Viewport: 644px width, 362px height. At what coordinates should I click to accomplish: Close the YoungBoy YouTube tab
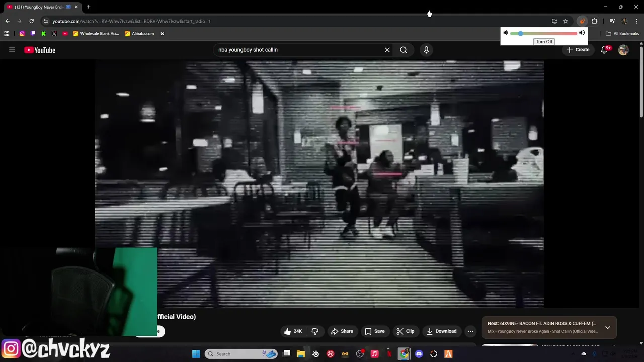tap(76, 7)
